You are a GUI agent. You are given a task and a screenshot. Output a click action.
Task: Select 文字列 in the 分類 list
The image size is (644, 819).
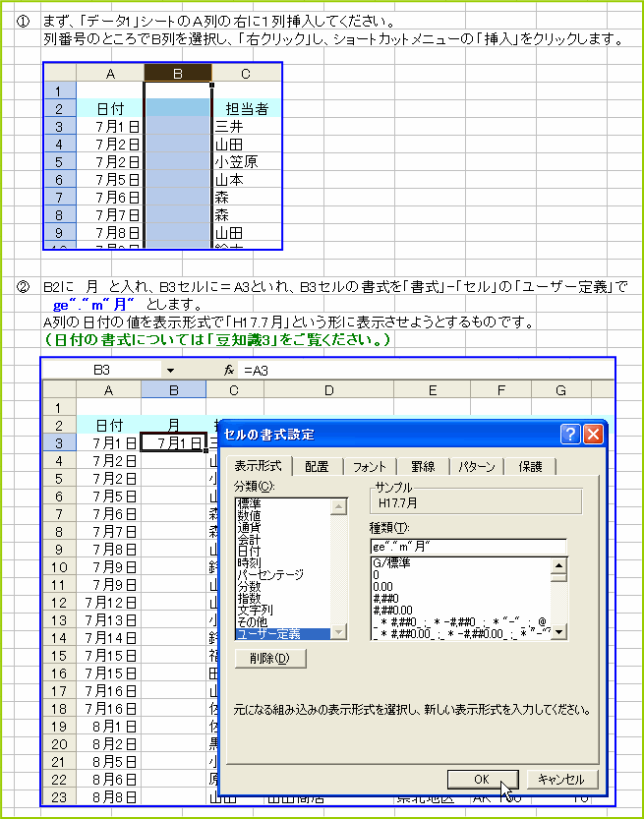283,610
